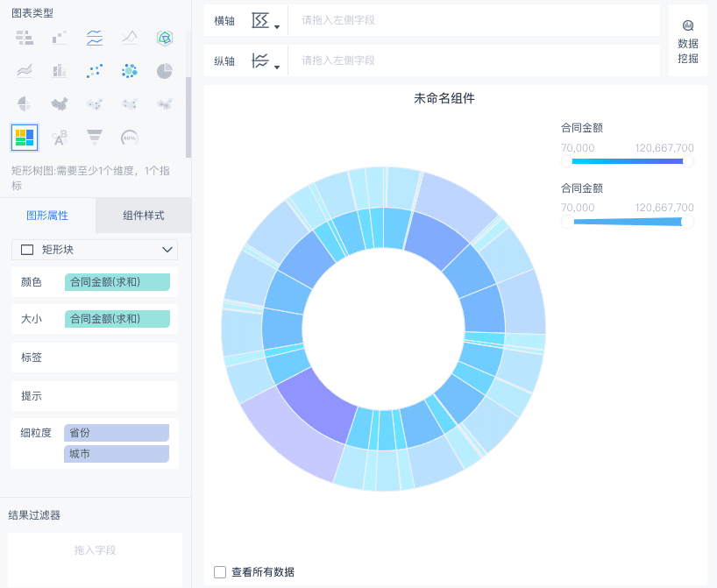Pick the gauge chart type icon
This screenshot has height=588, width=717.
pyautogui.click(x=130, y=138)
